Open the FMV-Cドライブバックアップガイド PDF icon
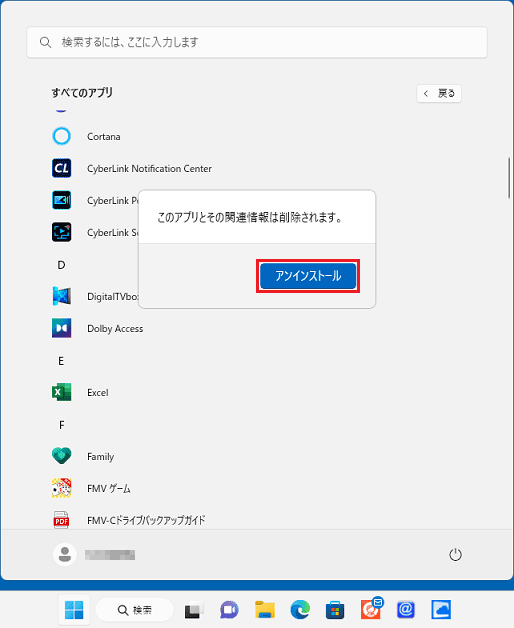The image size is (514, 628). [62, 520]
